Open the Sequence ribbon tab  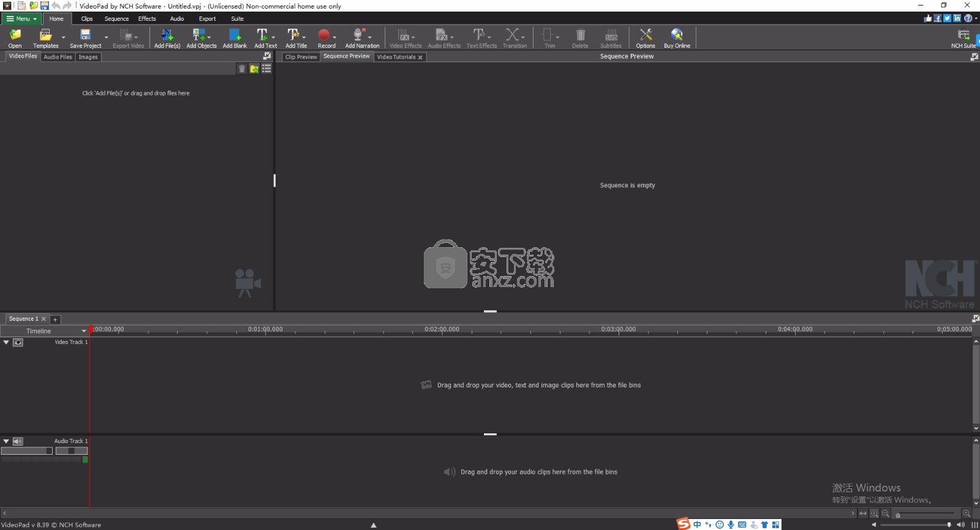point(116,18)
